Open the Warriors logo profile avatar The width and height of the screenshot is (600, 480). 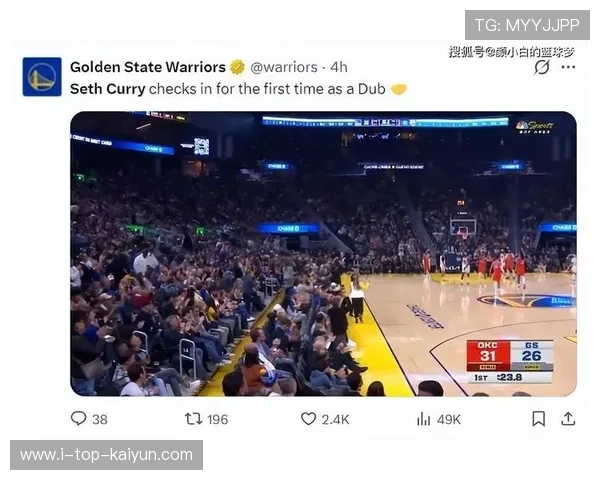pos(42,77)
